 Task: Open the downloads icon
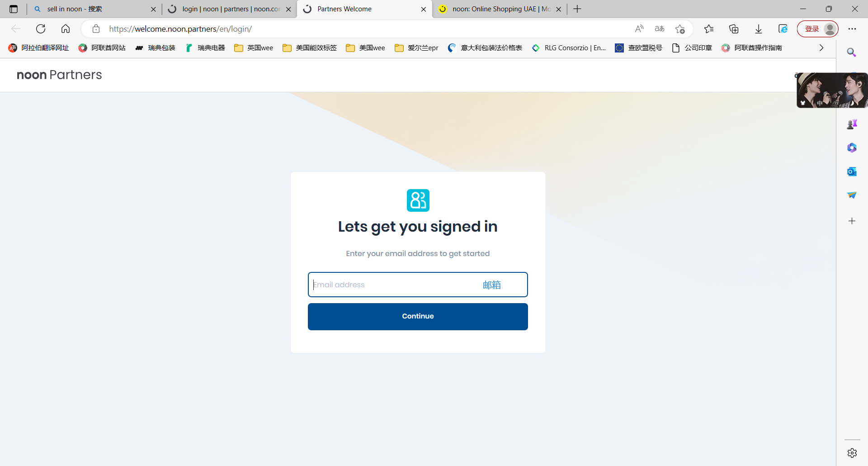pos(759,29)
